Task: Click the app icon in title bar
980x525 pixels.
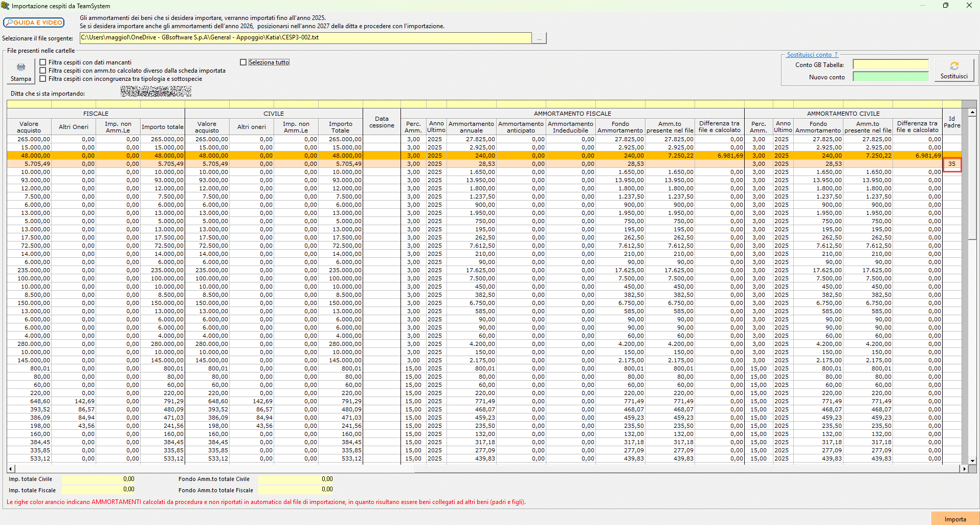Action: pos(5,6)
